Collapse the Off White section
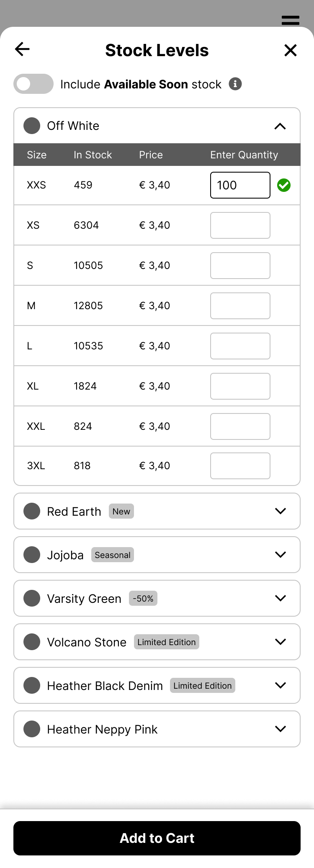314x868 pixels. [x=280, y=126]
